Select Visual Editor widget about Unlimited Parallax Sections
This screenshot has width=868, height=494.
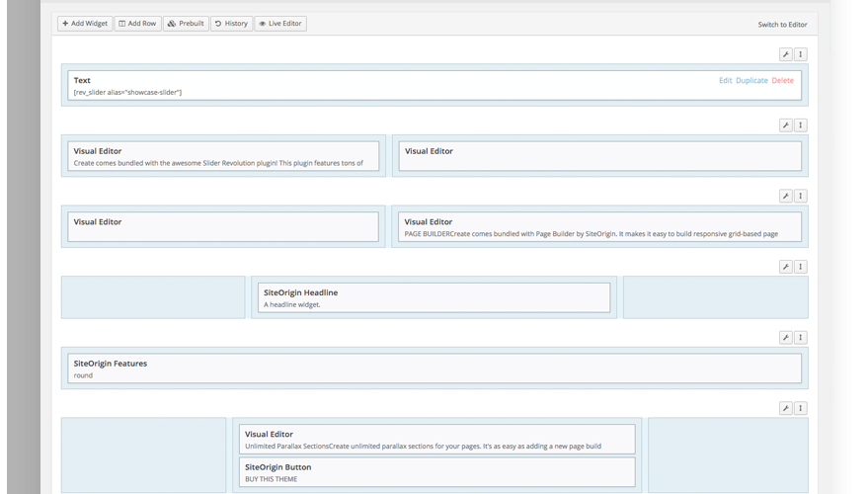pyautogui.click(x=437, y=440)
